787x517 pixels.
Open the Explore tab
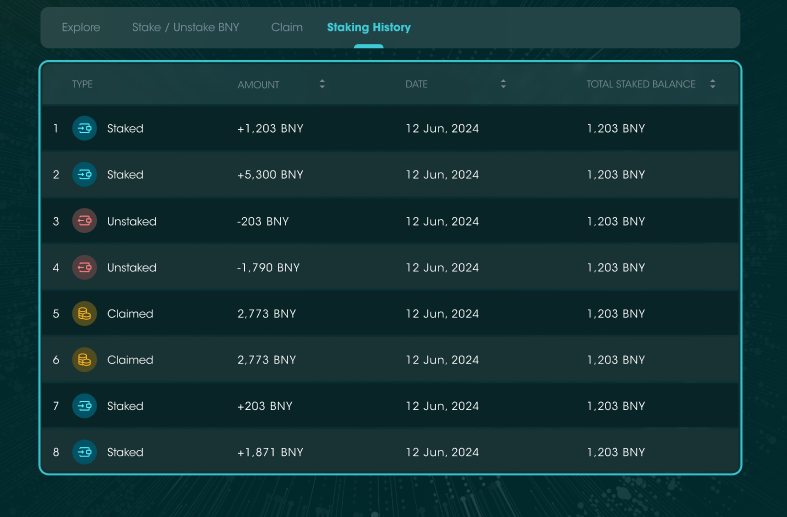click(81, 27)
